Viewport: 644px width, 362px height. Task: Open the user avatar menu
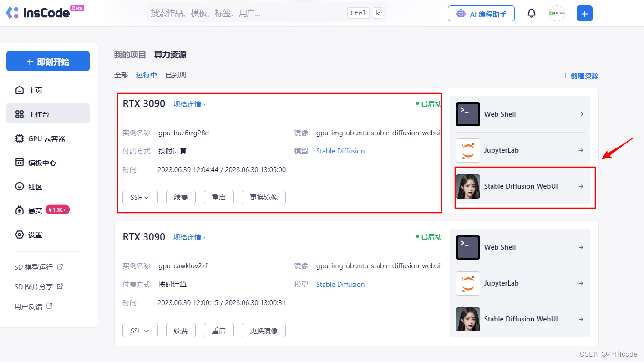(x=557, y=14)
